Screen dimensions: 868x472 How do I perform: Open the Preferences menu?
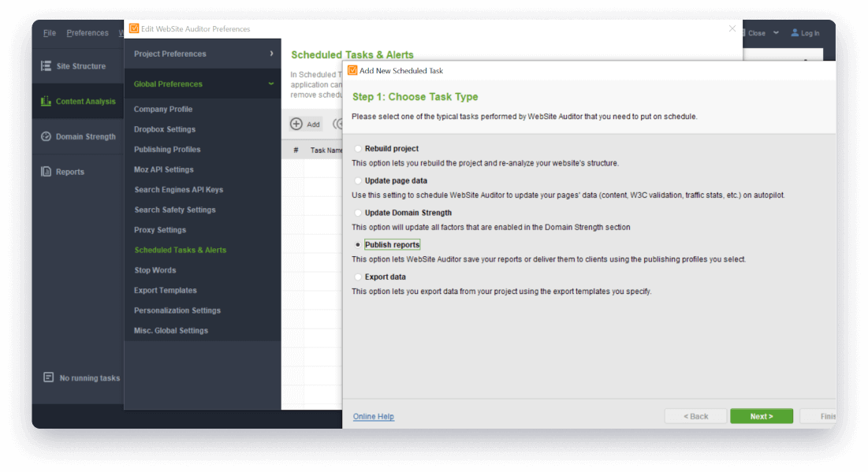point(88,33)
